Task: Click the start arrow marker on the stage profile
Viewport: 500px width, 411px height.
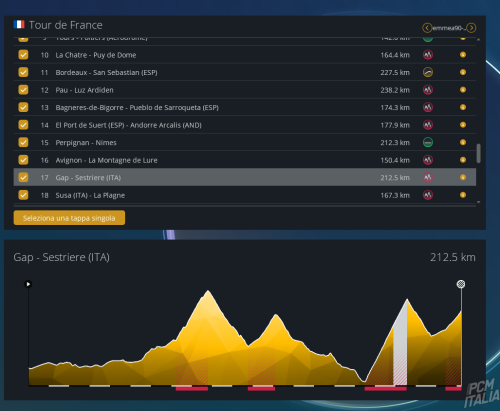Action: (x=28, y=284)
